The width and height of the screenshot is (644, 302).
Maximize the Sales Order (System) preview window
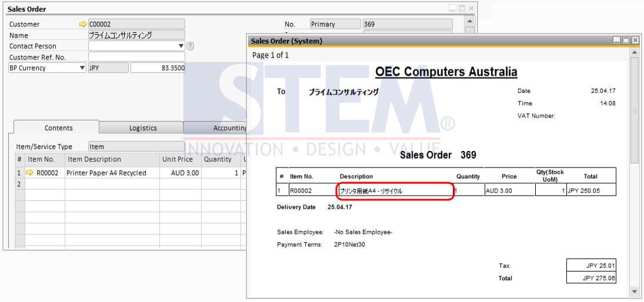(x=626, y=40)
